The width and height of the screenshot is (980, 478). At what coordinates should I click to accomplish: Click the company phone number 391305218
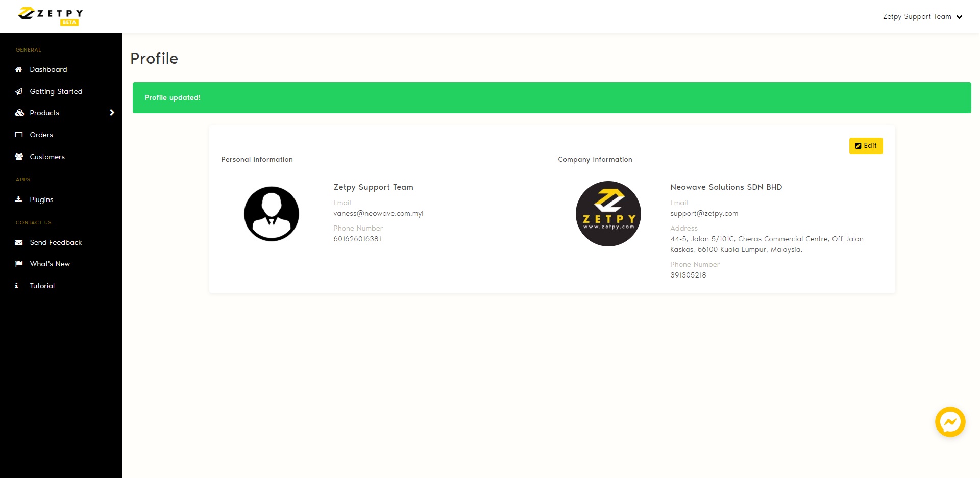pos(688,275)
